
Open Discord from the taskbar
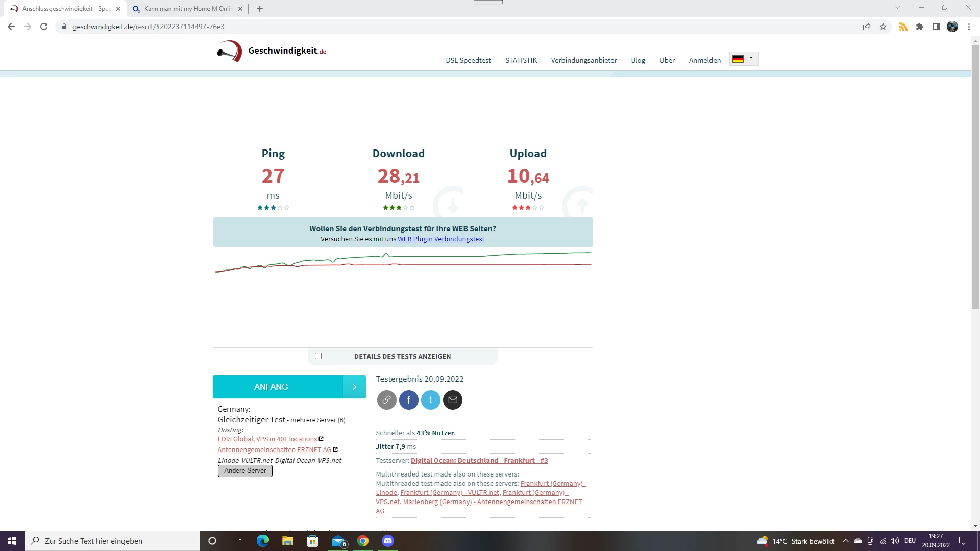[388, 541]
